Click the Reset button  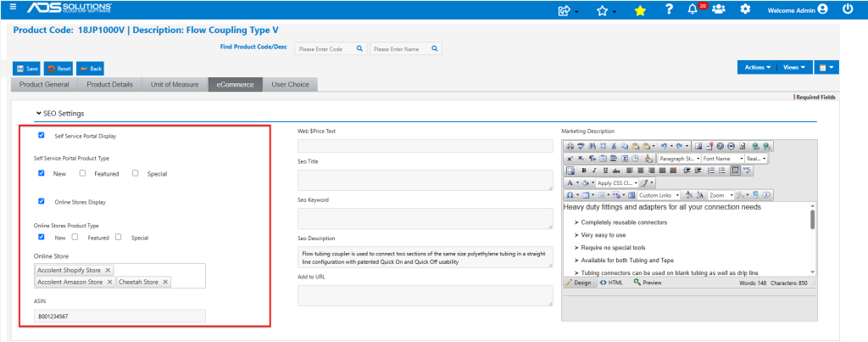58,68
